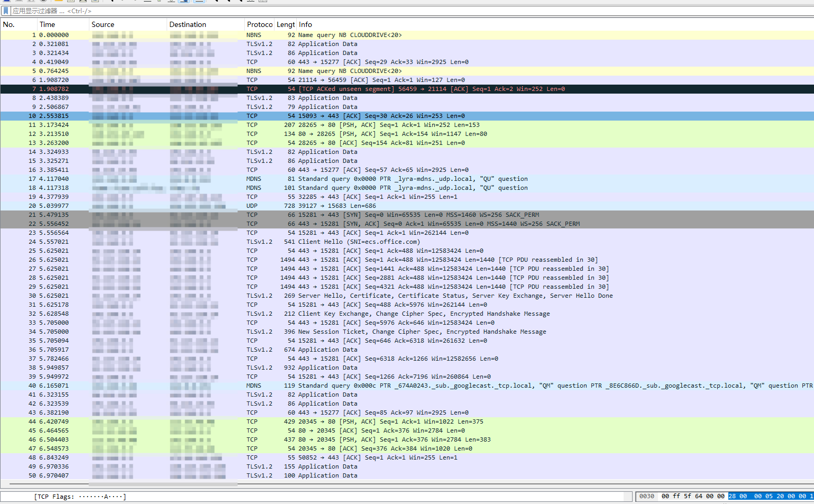Click the Length column header
Screen dimensions: 814x504
[x=286, y=24]
